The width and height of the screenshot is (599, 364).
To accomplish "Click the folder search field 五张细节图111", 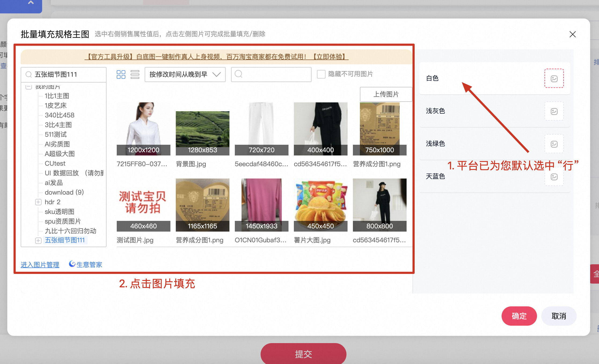I will point(64,75).
